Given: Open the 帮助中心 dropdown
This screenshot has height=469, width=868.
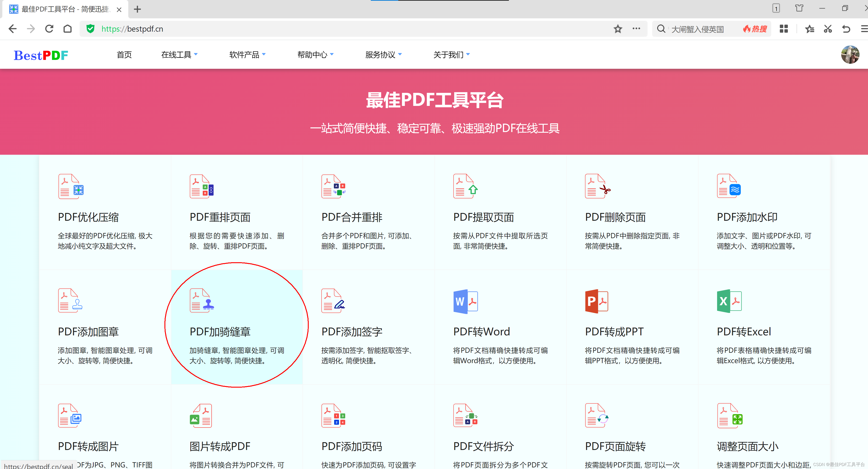Looking at the screenshot, I should point(315,55).
